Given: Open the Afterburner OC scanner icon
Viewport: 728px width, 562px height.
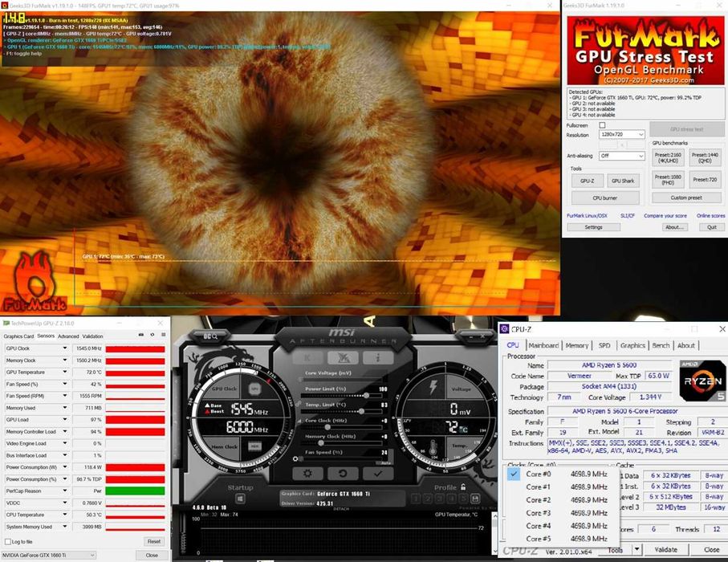Looking at the screenshot, I should coord(211,336).
